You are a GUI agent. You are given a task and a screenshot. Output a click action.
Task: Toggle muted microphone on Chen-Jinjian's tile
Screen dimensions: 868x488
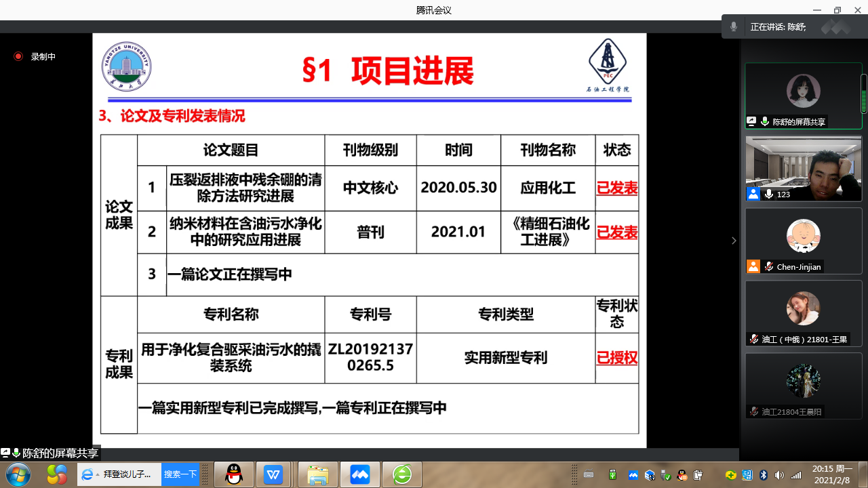point(768,266)
